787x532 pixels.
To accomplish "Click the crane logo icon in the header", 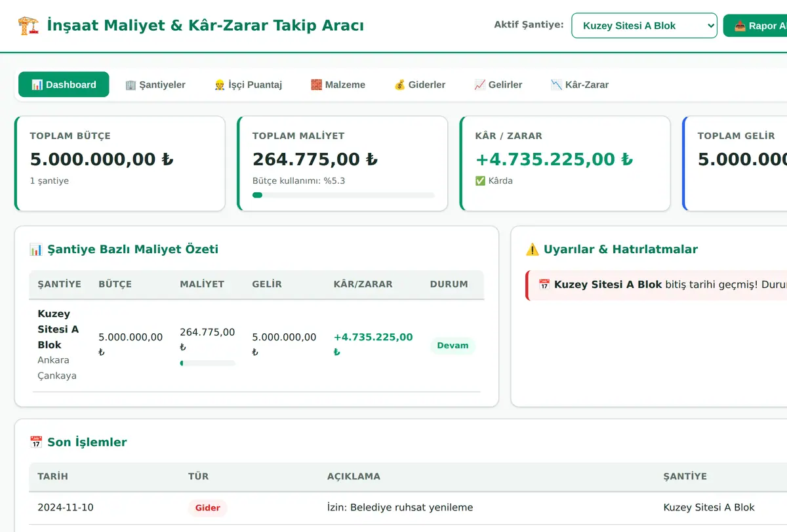I will [x=28, y=26].
